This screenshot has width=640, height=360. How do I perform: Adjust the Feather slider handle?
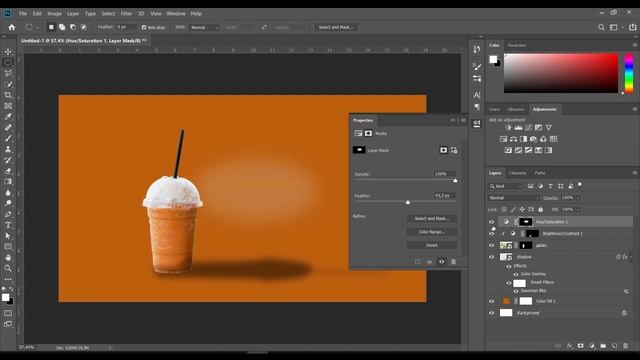pos(407,202)
